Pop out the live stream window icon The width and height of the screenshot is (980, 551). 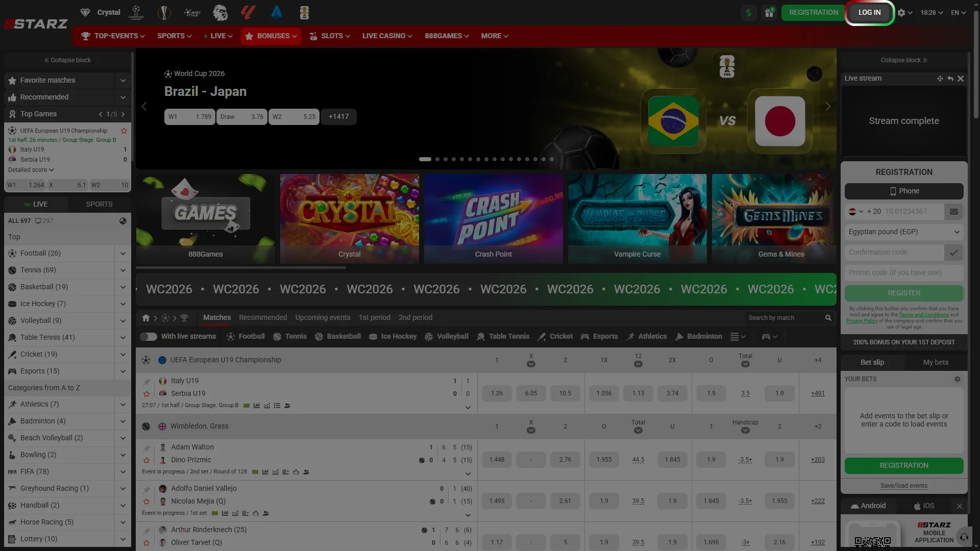[940, 79]
